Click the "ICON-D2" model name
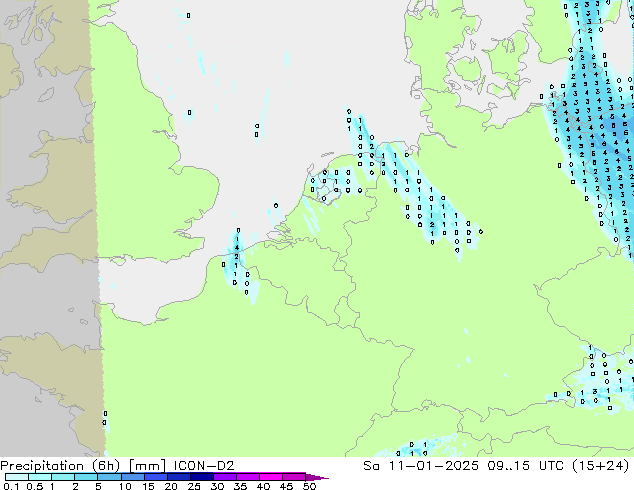The width and height of the screenshot is (634, 490). point(204,466)
